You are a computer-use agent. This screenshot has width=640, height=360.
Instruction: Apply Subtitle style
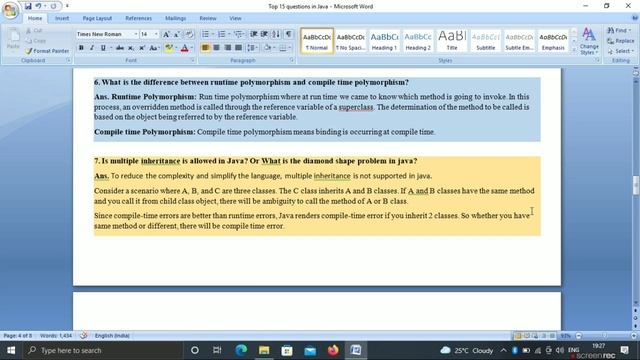pyautogui.click(x=486, y=41)
